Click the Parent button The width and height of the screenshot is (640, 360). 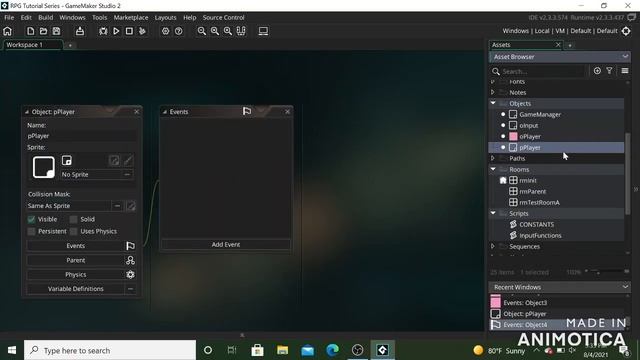tap(76, 260)
